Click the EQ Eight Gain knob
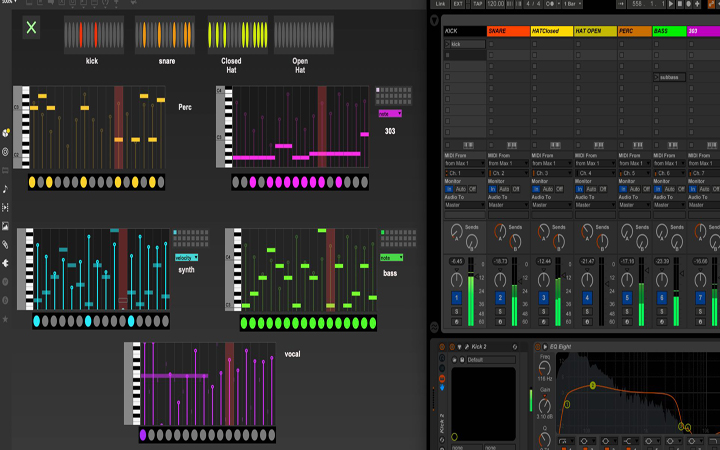The image size is (720, 450). [x=545, y=405]
